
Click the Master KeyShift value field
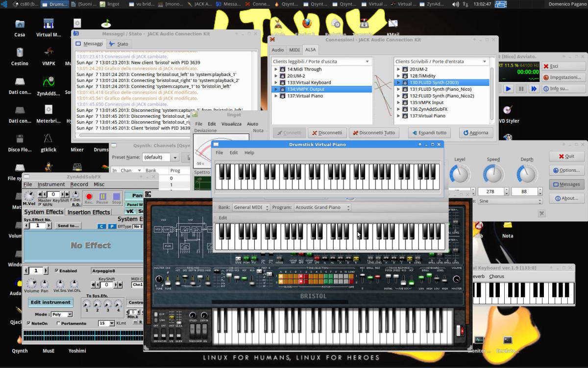click(52, 195)
